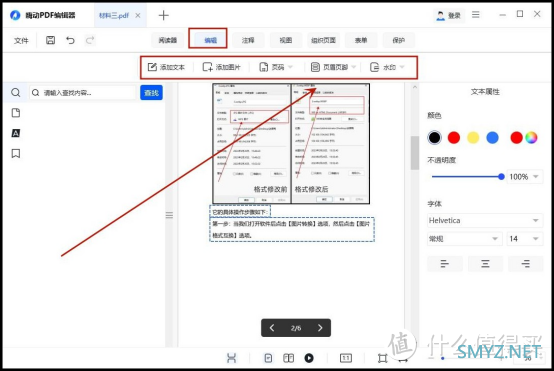
Task: Select the black color swatch
Action: coord(434,137)
